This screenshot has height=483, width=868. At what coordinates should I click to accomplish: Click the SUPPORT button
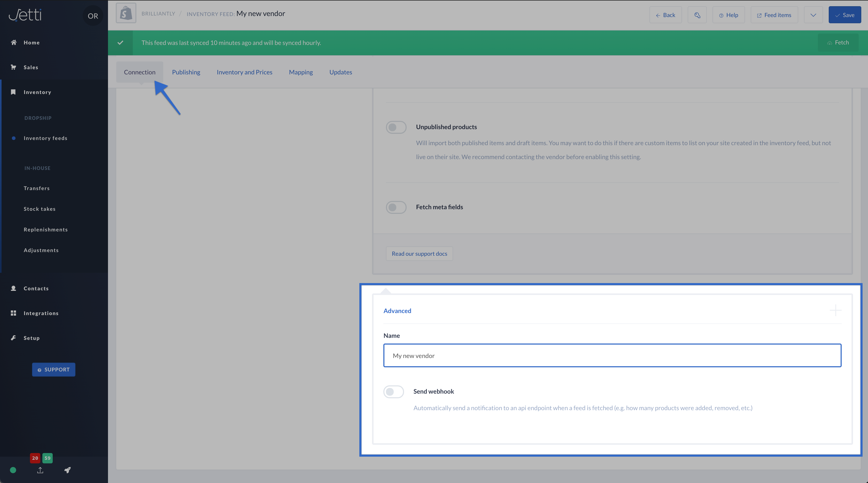click(x=53, y=370)
